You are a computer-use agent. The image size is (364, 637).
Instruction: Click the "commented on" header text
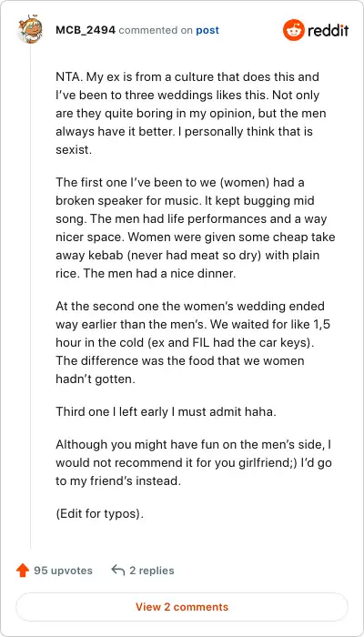[x=156, y=30]
